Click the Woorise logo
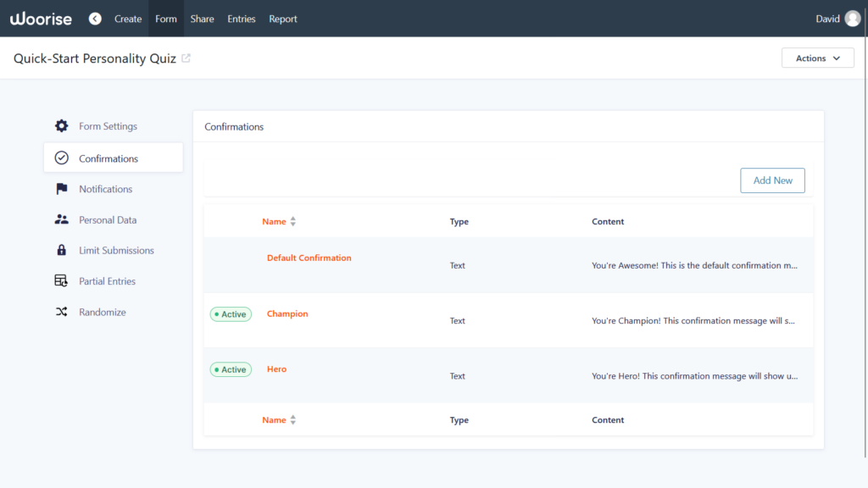868x488 pixels. tap(41, 19)
